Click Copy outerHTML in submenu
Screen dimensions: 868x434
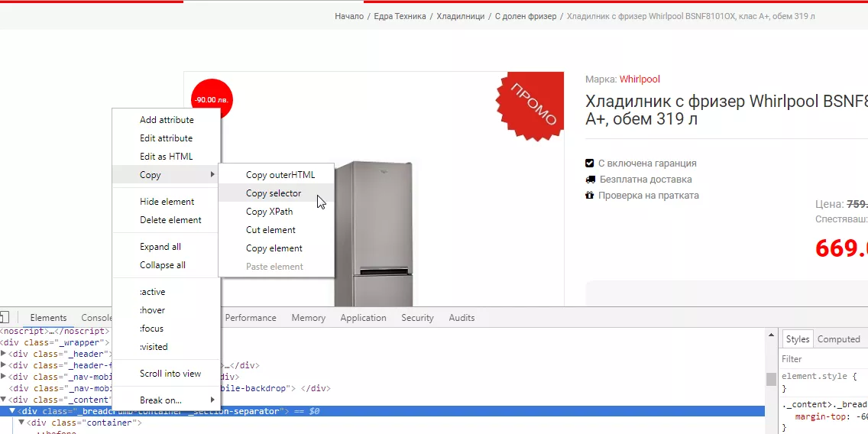click(x=277, y=174)
